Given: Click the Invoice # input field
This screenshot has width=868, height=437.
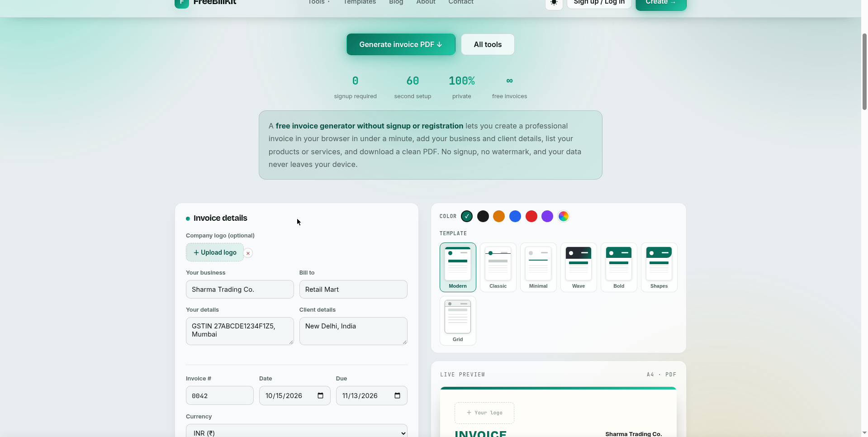Looking at the screenshot, I should pyautogui.click(x=220, y=395).
